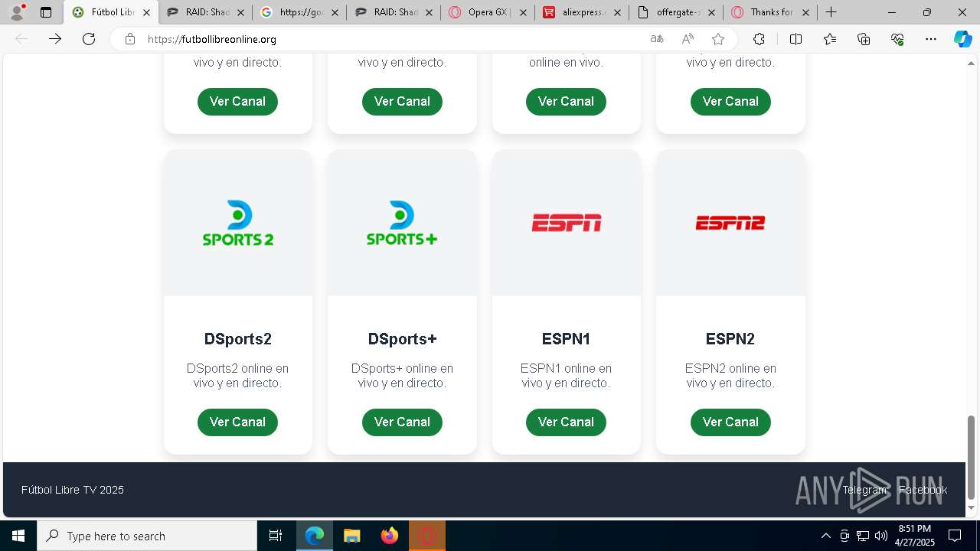This screenshot has height=551, width=980.
Task: Open the Telegram footer link
Action: pyautogui.click(x=864, y=490)
